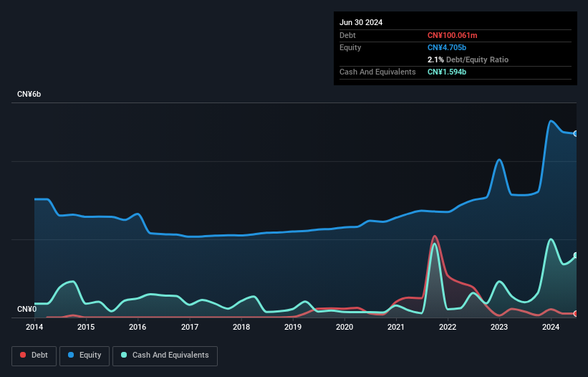Click the 2015 x-axis label

click(86, 327)
